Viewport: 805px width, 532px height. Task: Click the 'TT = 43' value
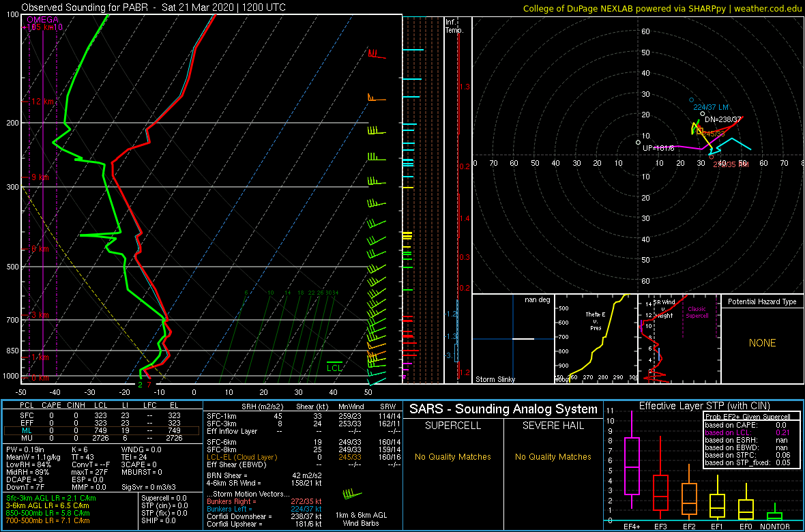pos(84,457)
